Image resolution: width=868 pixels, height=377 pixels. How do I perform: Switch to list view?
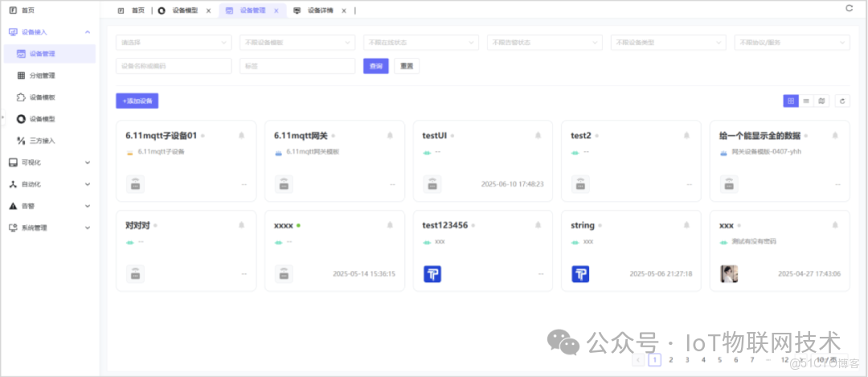[x=806, y=100]
